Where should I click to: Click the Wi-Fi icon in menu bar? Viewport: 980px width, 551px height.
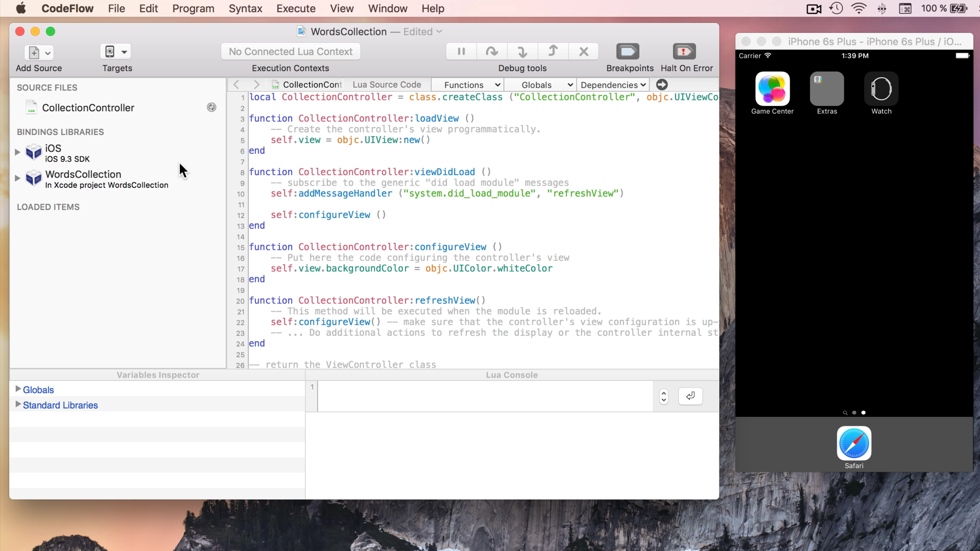point(859,9)
